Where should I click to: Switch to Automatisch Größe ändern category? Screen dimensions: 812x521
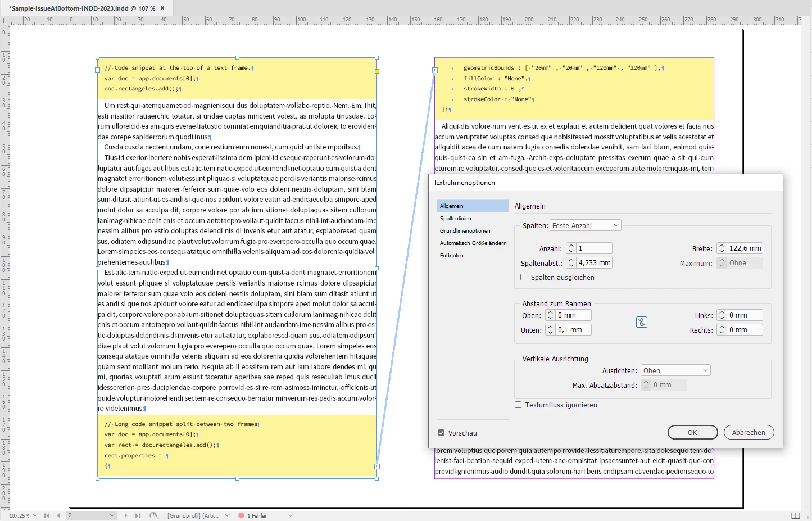tap(473, 243)
